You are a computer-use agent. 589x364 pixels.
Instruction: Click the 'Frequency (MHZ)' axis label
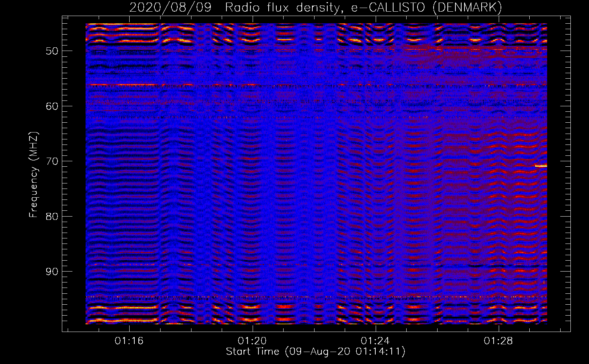(33, 174)
